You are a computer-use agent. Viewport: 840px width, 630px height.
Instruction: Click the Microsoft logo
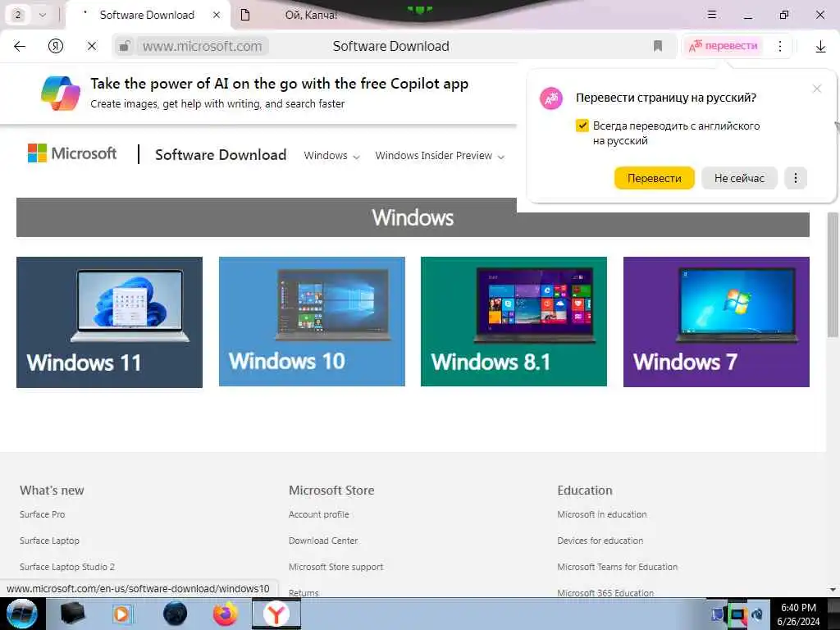click(x=72, y=153)
